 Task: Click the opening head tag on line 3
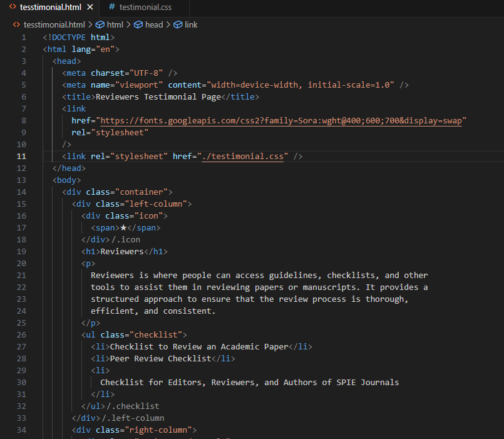tap(66, 61)
